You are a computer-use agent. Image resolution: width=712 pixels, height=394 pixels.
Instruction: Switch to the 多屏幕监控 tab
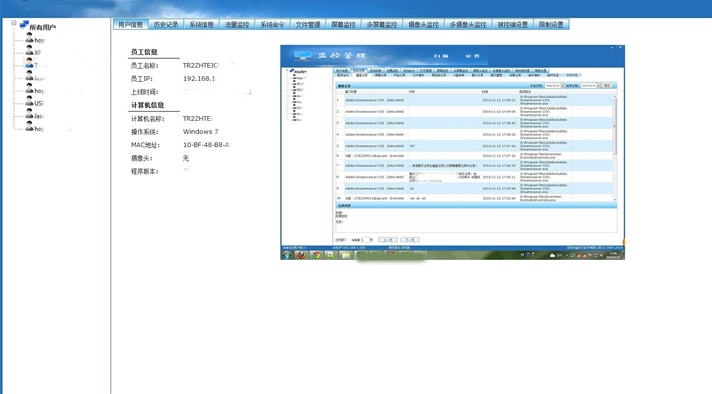(382, 25)
